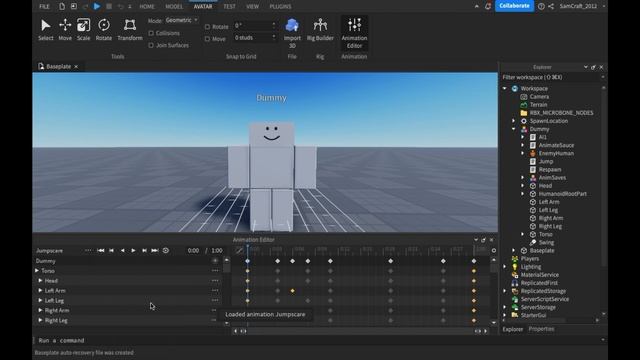Expand the AnimSaves node in Explorer
The width and height of the screenshot is (640, 360).
(522, 178)
